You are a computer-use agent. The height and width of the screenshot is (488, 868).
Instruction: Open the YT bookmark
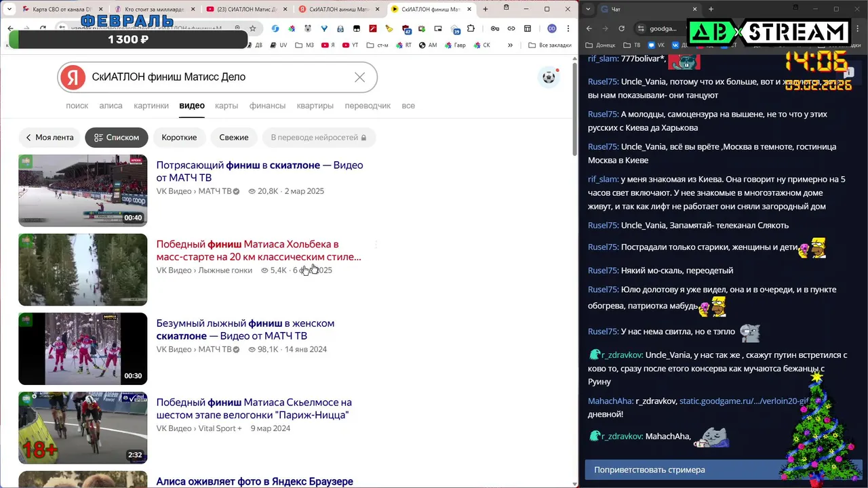click(x=351, y=45)
